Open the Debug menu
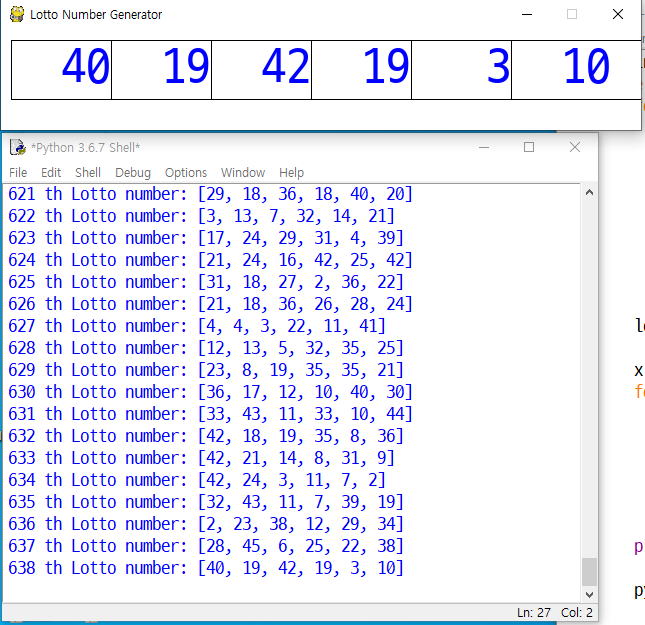 pos(133,172)
